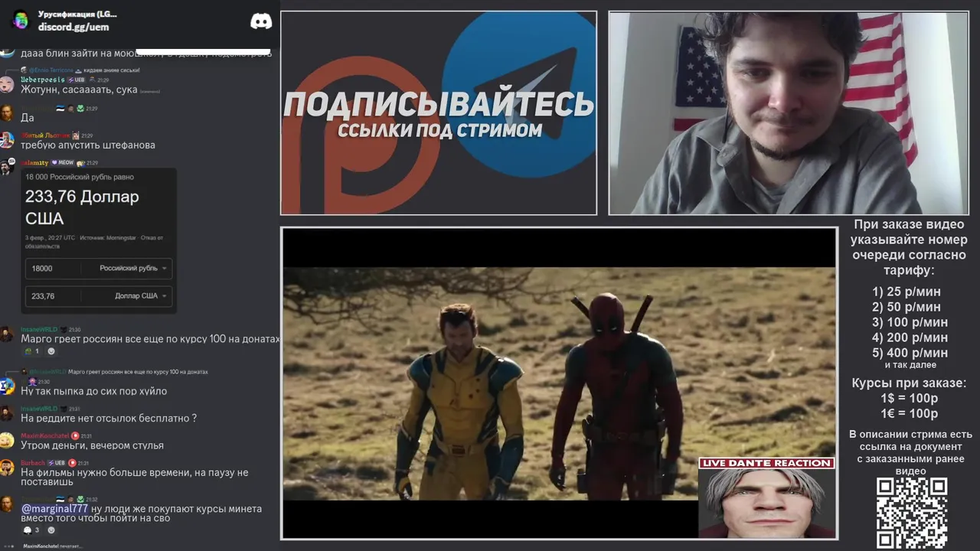Click the @marginal777 mention
This screenshot has height=551, width=980.
tap(54, 509)
